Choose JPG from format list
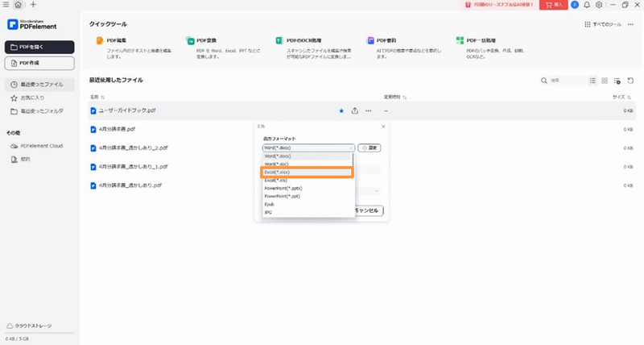The image size is (644, 345). point(307,212)
